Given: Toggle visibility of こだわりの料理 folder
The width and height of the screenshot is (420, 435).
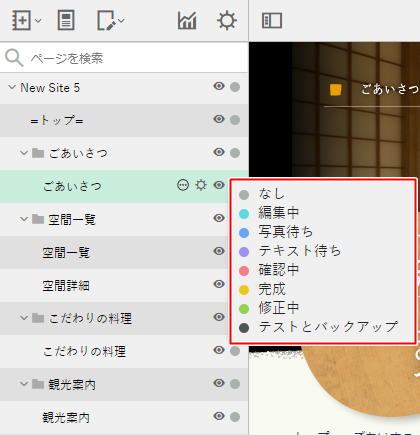Looking at the screenshot, I should pos(219,317).
